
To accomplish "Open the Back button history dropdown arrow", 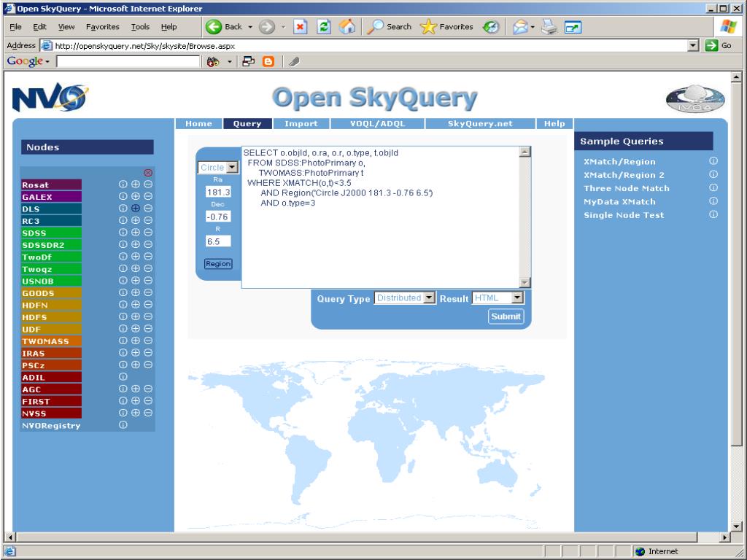I will point(250,27).
